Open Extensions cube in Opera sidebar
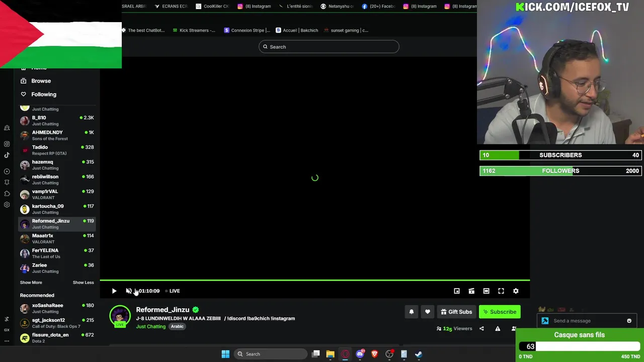Image resolution: width=644 pixels, height=362 pixels. click(x=7, y=194)
